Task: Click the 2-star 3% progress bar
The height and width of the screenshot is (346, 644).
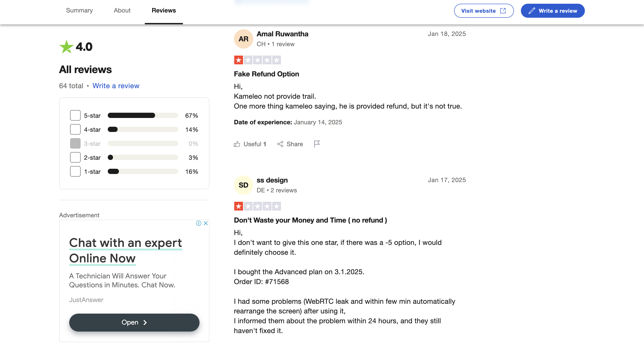Action: [143, 157]
